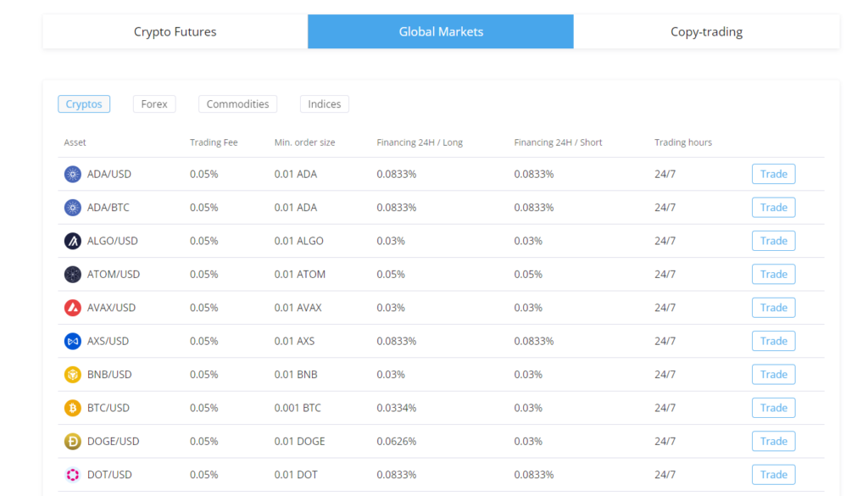Screen dimensions: 868x496
Task: Open Trade for ADA/USD
Action: click(x=773, y=174)
